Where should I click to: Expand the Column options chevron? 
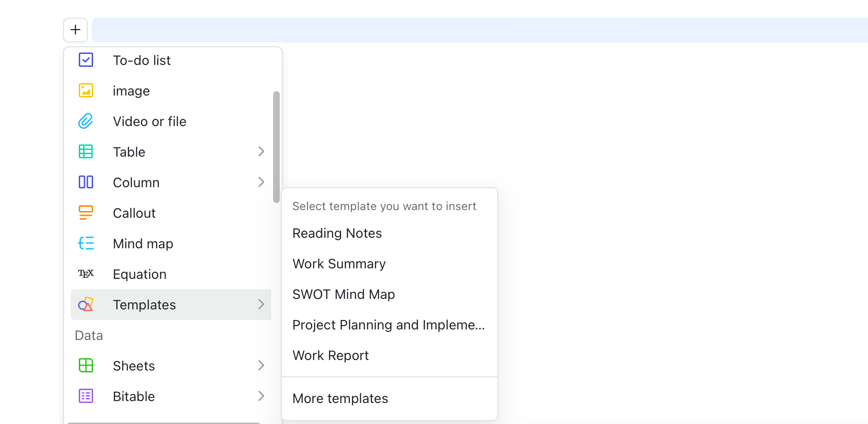(261, 182)
